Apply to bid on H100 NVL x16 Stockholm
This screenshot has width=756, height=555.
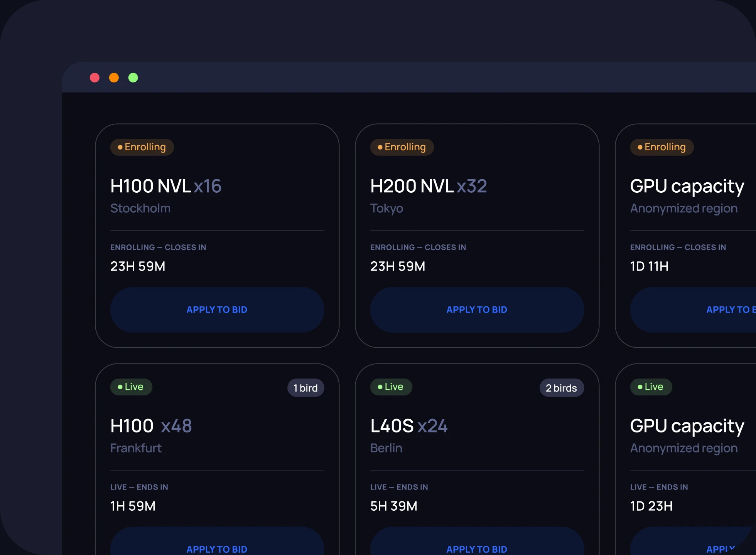coord(217,309)
